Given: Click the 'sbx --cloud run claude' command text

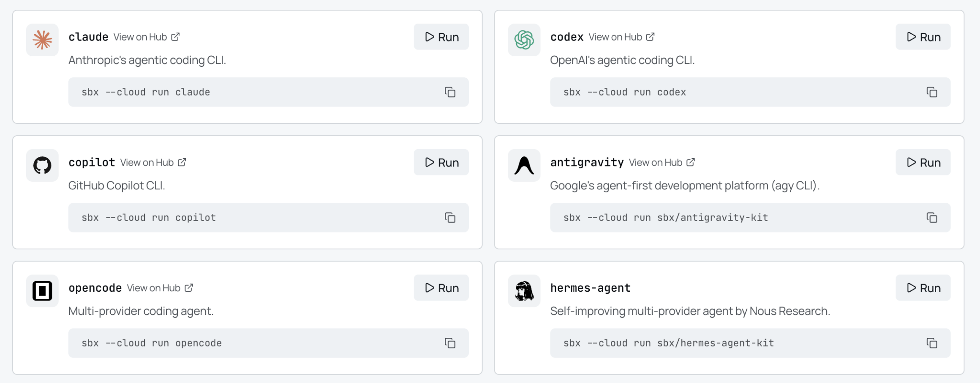Looking at the screenshot, I should 146,92.
